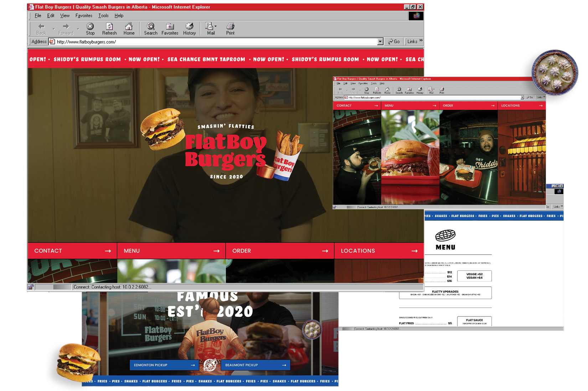
Task: Open the Favorites menu in large browser menu bar
Action: pyautogui.click(x=84, y=16)
